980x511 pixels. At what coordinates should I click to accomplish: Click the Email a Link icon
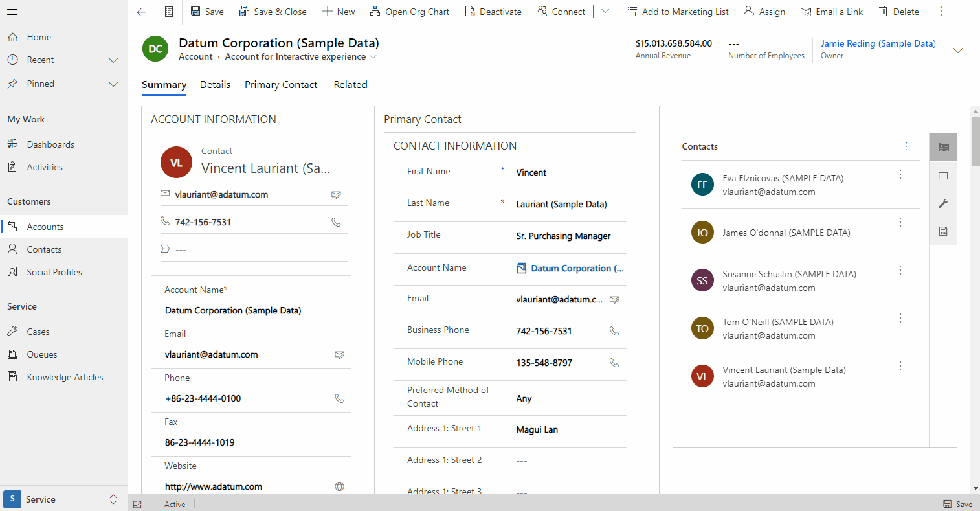click(x=806, y=11)
